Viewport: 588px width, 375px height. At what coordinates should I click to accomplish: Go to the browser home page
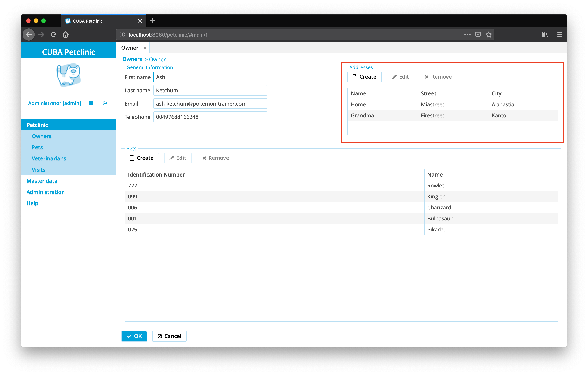pyautogui.click(x=65, y=35)
